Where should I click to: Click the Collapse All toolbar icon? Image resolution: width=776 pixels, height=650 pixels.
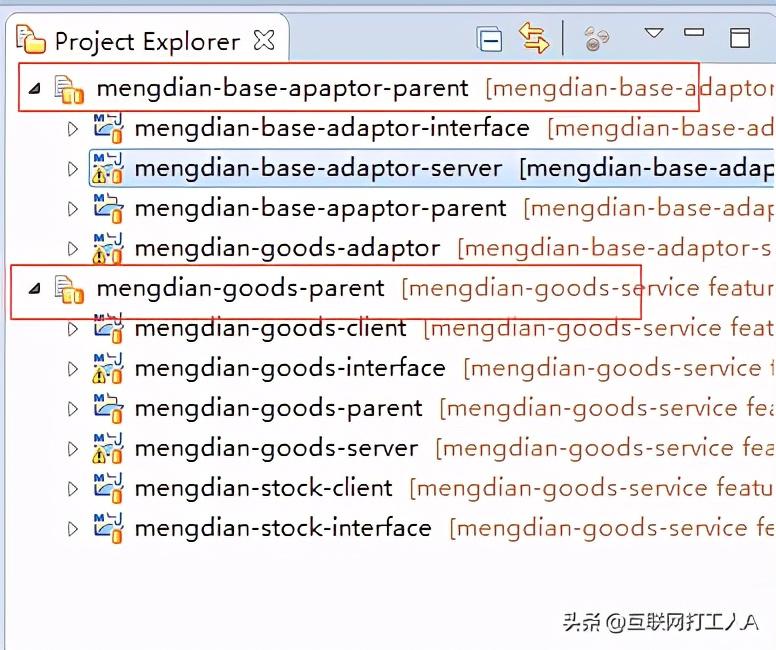pos(490,40)
